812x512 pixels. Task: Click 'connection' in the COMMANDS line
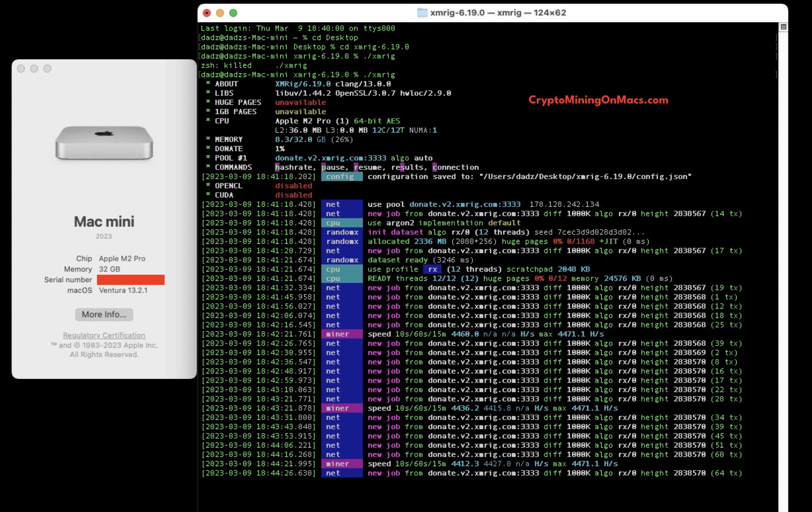point(456,167)
